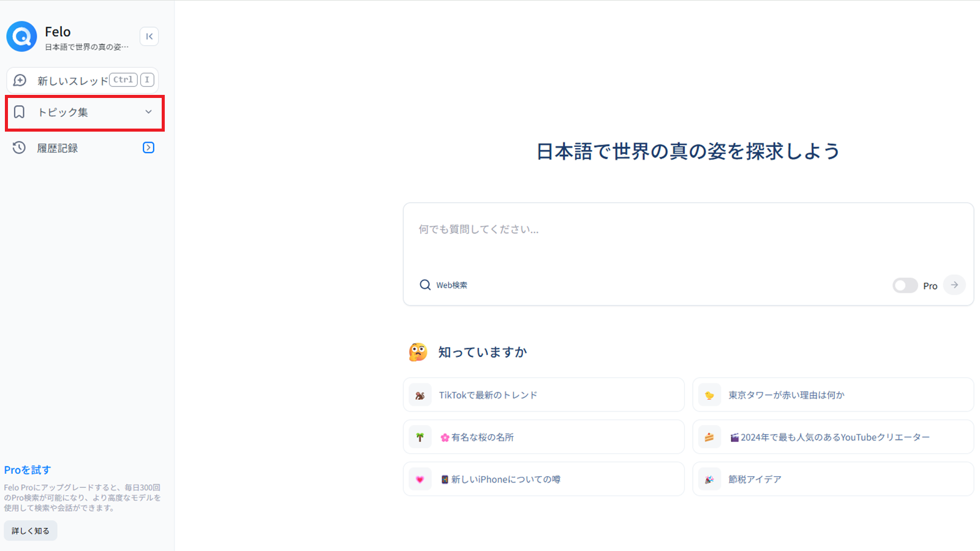
Task: Open the 履歴記録 menu item
Action: (58, 148)
